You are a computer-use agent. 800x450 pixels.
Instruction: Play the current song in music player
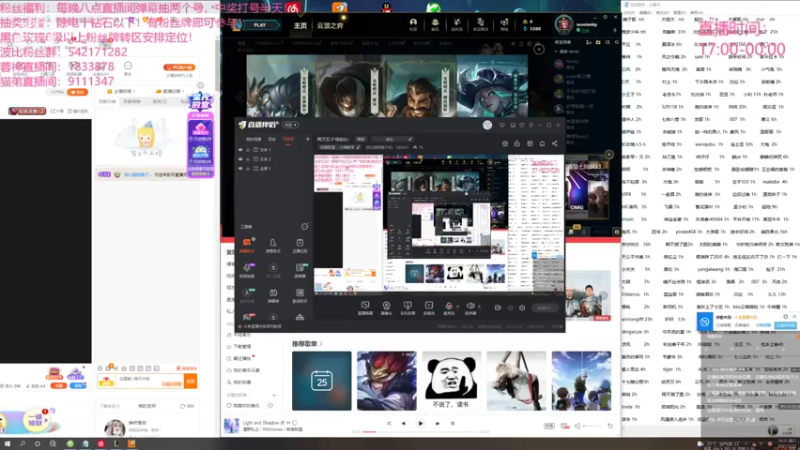(420, 423)
